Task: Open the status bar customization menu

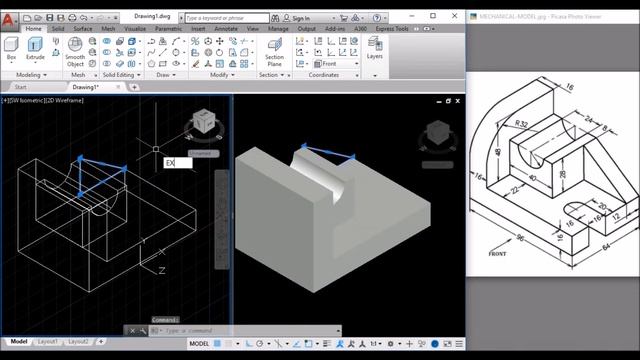Action: pyautogui.click(x=459, y=344)
